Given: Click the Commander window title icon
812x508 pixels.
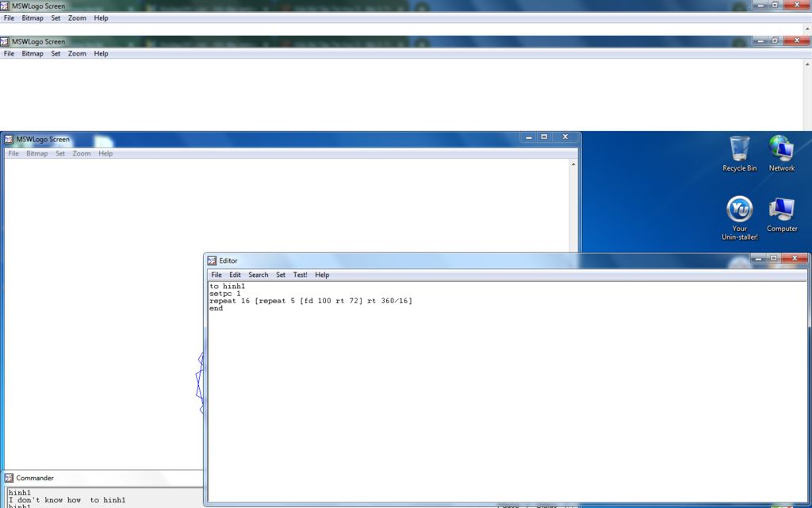Looking at the screenshot, I should click(x=9, y=478).
